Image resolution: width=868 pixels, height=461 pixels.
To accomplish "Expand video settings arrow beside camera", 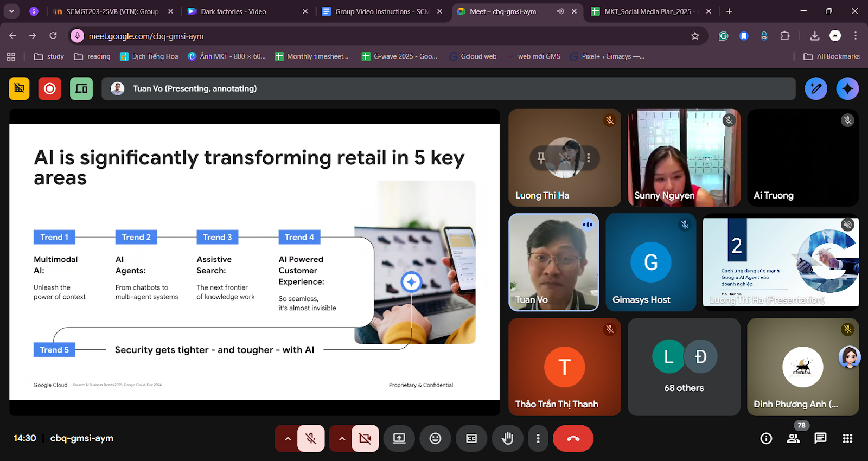I will (342, 438).
